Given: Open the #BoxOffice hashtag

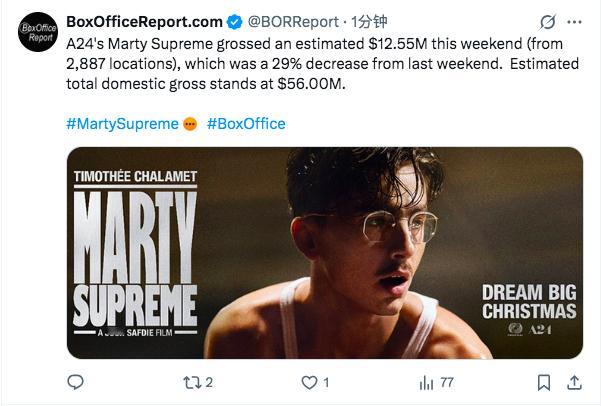Looking at the screenshot, I should point(246,124).
